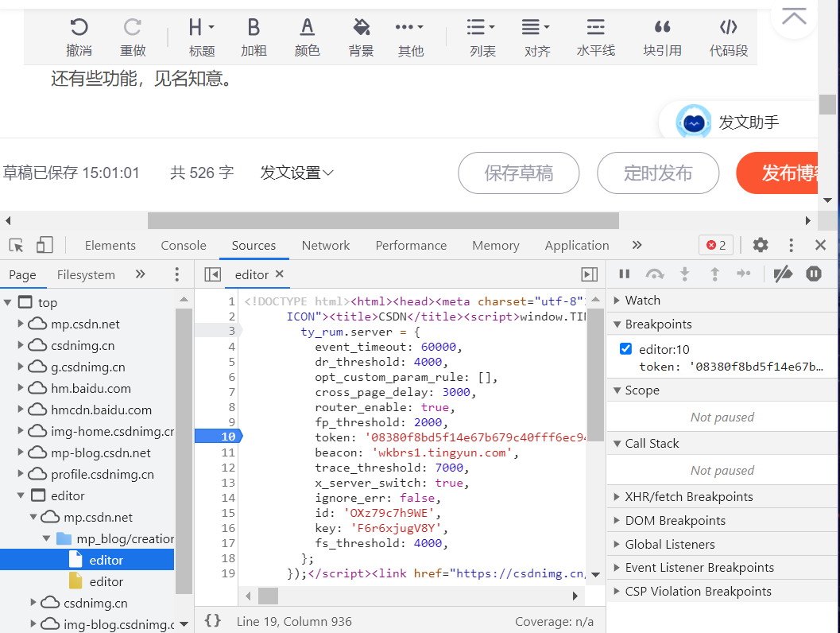
Task: Toggle the device toolbar icon
Action: pos(45,246)
